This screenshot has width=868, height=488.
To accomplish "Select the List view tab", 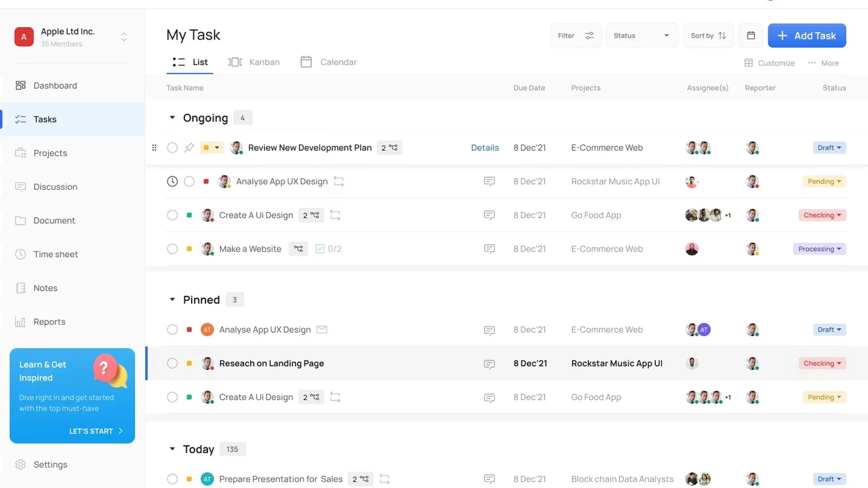I will (x=190, y=62).
